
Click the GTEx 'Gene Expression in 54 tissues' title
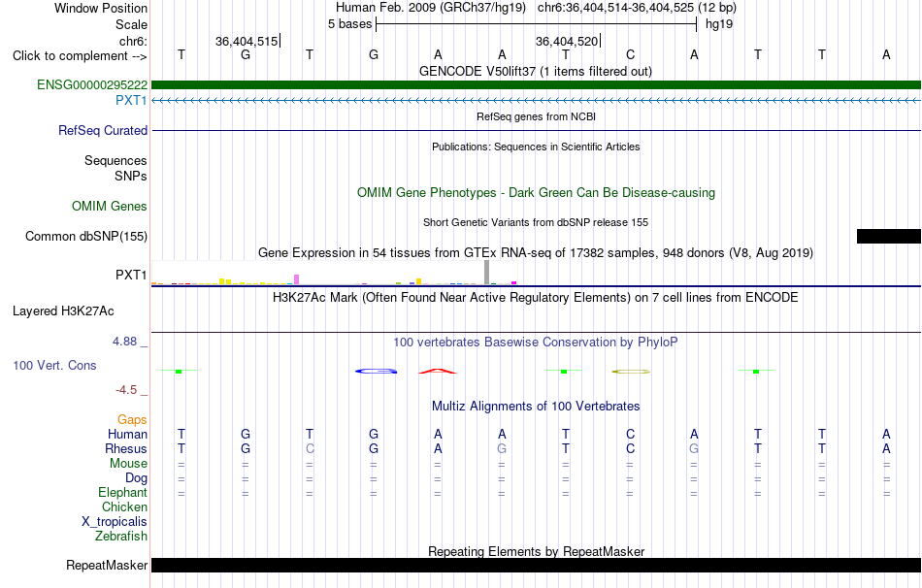tap(536, 253)
